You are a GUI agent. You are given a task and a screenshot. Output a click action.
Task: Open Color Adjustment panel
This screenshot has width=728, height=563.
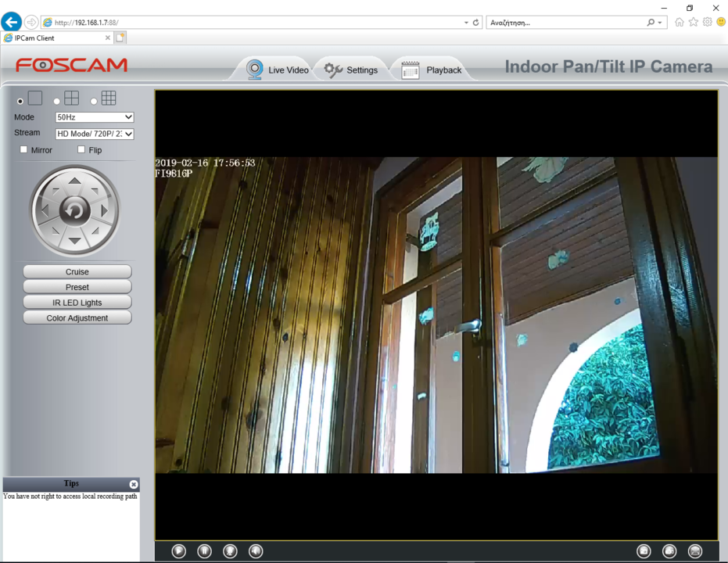(x=77, y=318)
